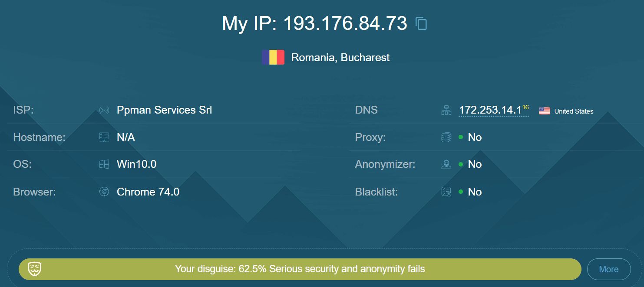The image size is (644, 287).
Task: Click the Ppman Services Srl ISP name
Action: [x=165, y=110]
